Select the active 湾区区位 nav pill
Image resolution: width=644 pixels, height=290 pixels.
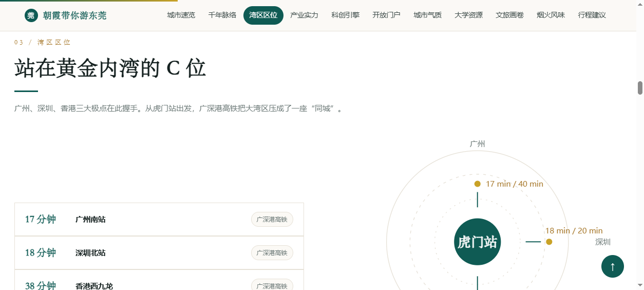click(263, 15)
